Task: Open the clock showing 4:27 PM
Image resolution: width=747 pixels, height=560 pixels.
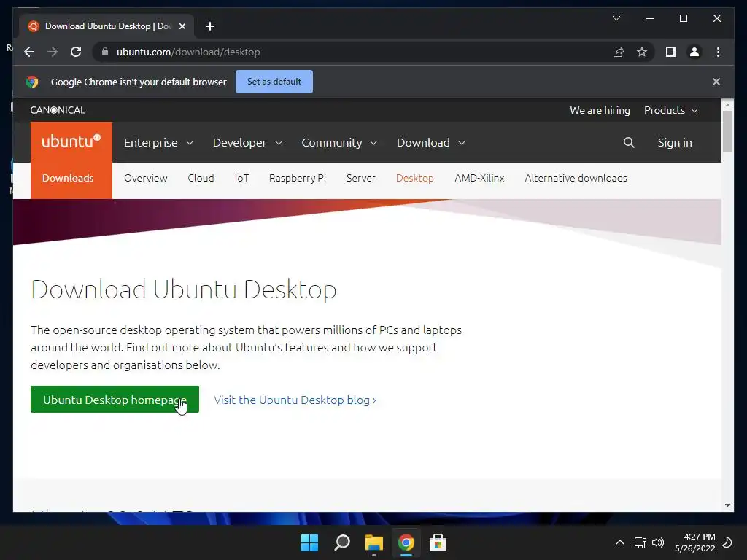Action: 694,542
